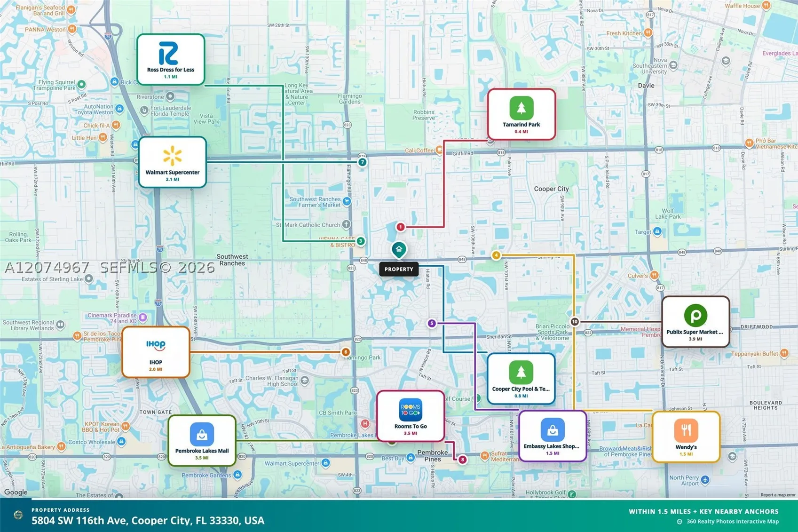
Task: Select the Best Buy store pin
Action: coord(411,458)
